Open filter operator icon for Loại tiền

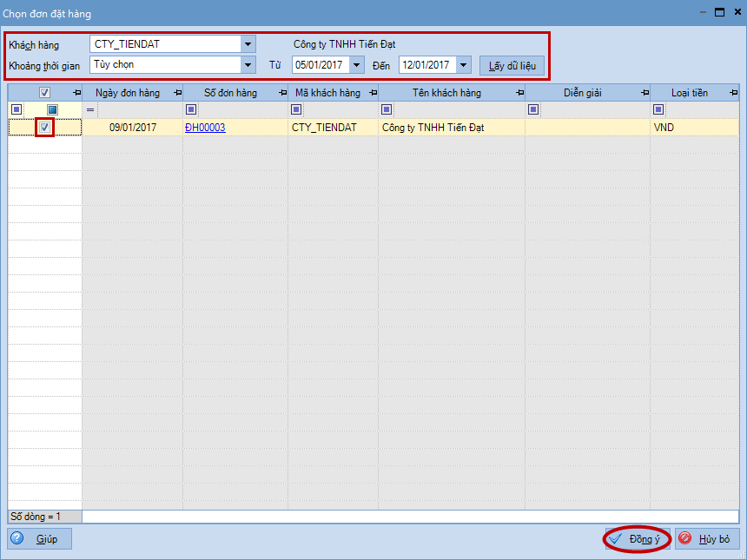658,109
